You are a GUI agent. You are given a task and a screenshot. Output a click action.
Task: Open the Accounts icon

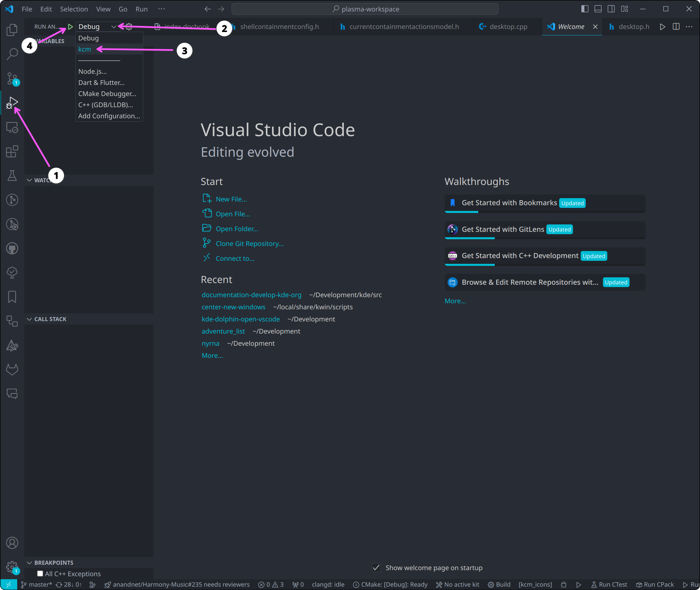coord(12,543)
